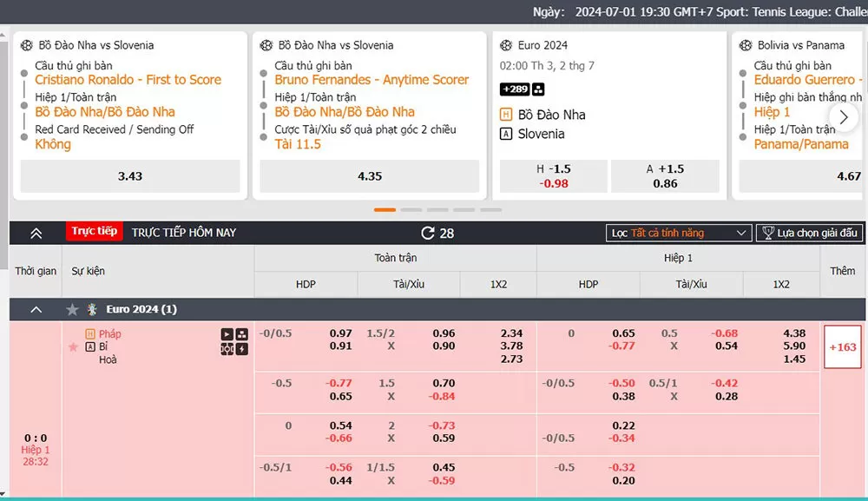Collapse the Euro 2024 league section
The height and width of the screenshot is (501, 868).
click(x=36, y=310)
